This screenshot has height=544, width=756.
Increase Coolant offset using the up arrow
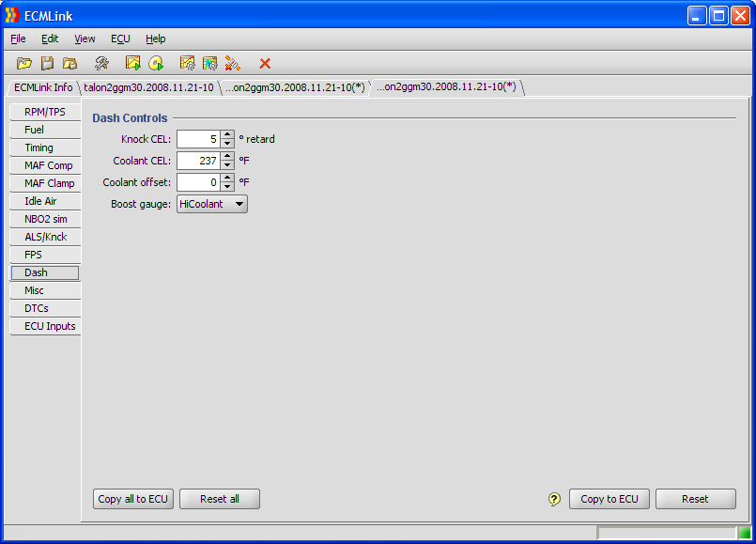pyautogui.click(x=227, y=178)
